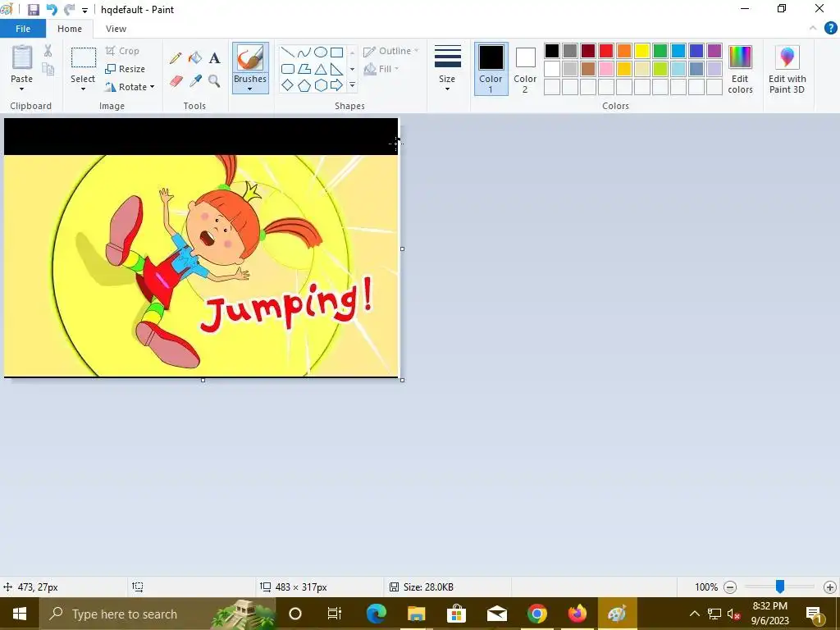
Task: Click the Paste clipboard icon
Action: coord(22,57)
